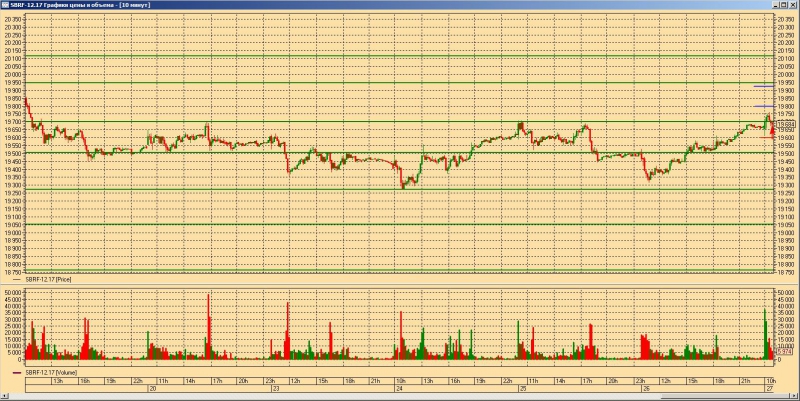Click date label 23 on time axis
The height and width of the screenshot is (401, 800).
[276, 389]
